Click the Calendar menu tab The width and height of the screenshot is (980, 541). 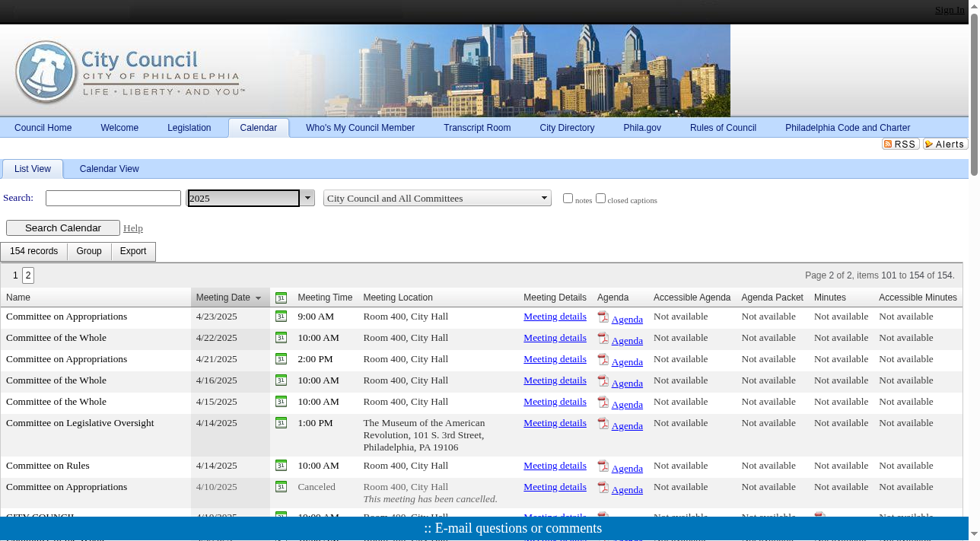coord(259,128)
